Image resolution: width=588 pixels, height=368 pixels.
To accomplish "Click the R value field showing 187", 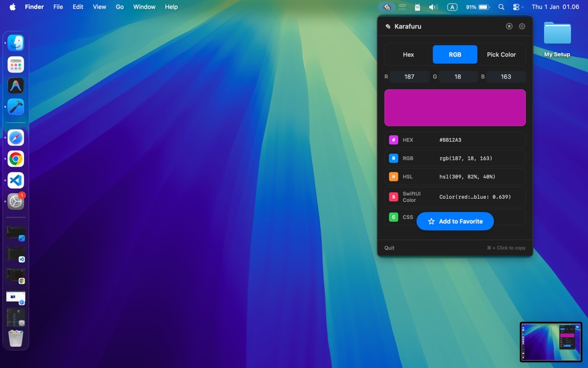I will point(410,77).
